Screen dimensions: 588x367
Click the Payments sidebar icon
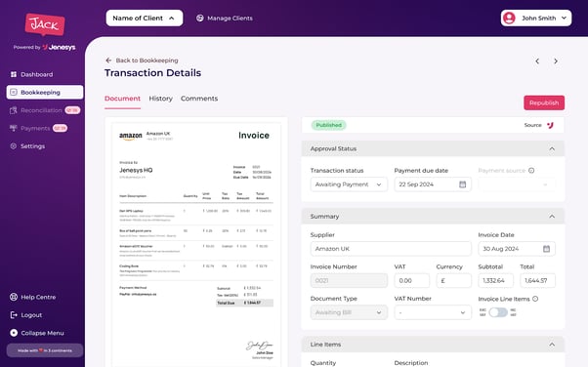(14, 128)
